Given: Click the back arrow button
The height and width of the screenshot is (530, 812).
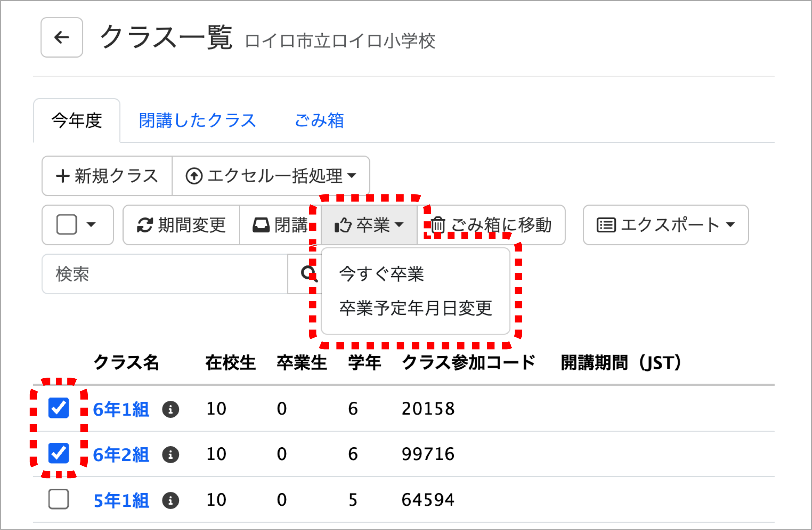Looking at the screenshot, I should tap(62, 37).
